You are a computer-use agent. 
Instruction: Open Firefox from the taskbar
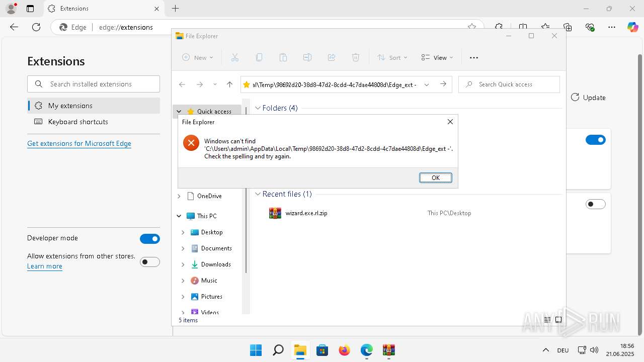tap(344, 350)
